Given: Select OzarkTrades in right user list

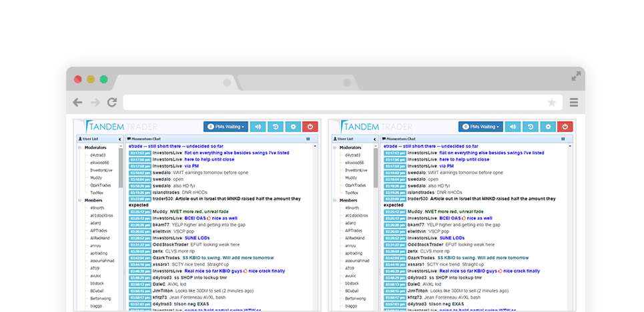Looking at the screenshot, I should tap(356, 185).
